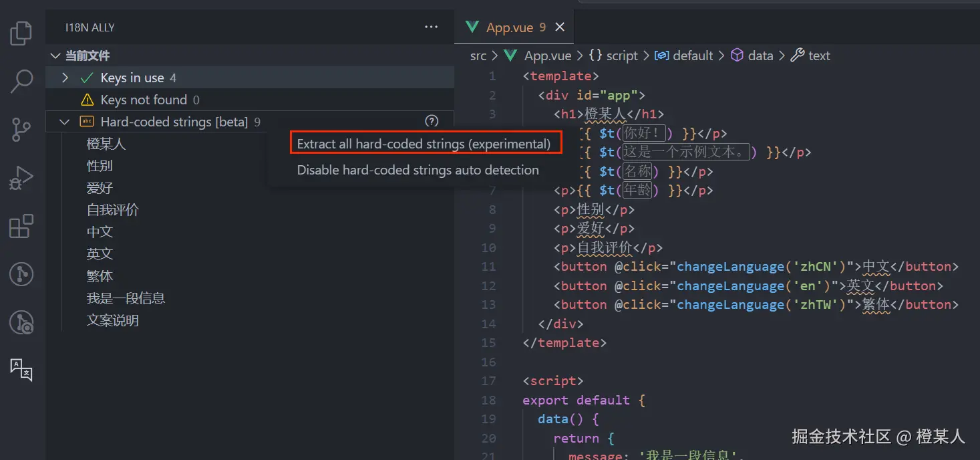Open the I18N ALLY panel more actions menu

click(x=432, y=27)
